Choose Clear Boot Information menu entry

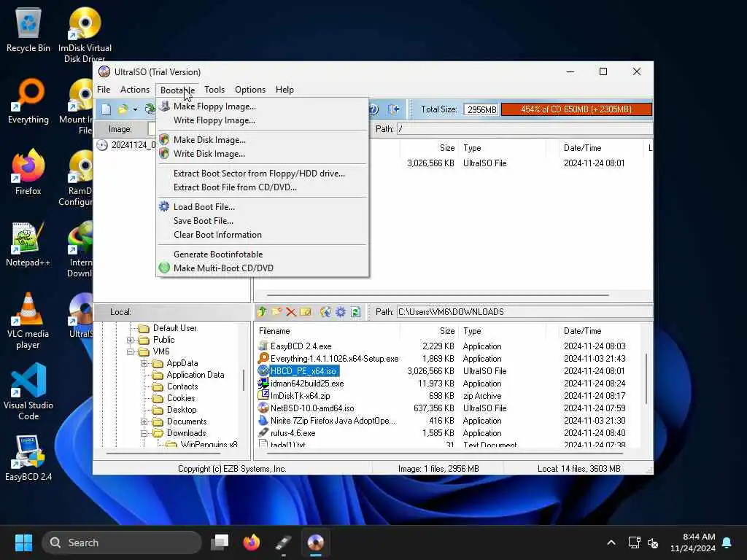click(263, 235)
